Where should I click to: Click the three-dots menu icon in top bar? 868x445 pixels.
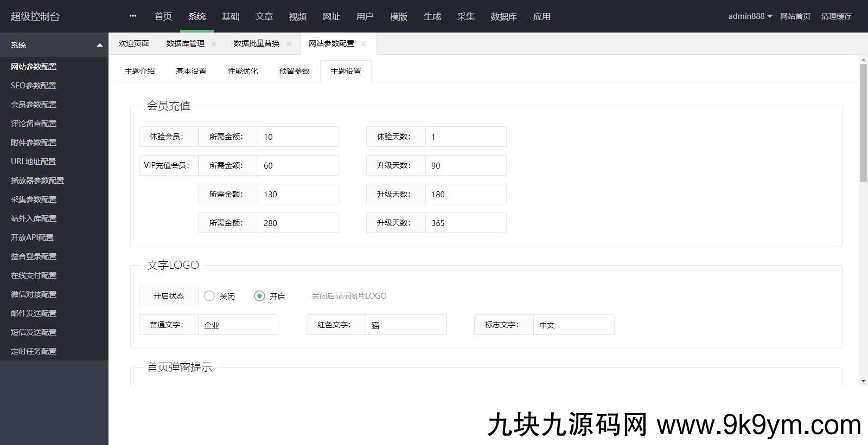click(133, 16)
